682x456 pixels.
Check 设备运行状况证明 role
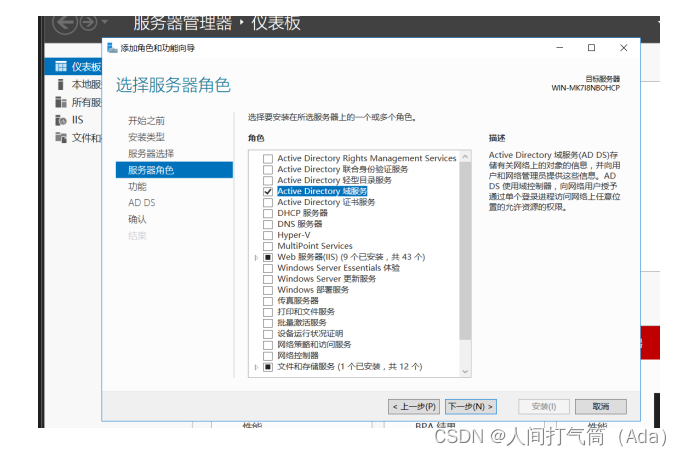[x=268, y=334]
